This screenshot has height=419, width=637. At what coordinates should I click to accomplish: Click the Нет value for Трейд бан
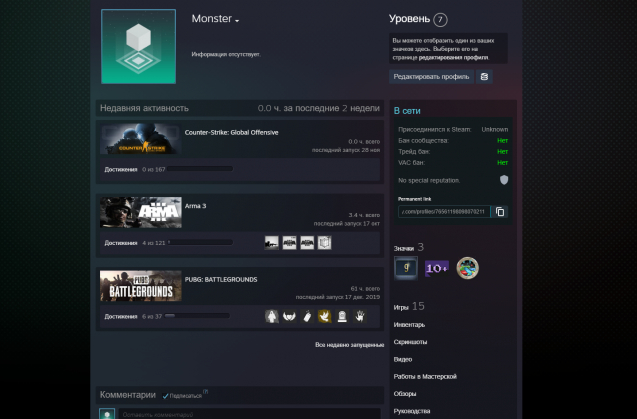(503, 152)
